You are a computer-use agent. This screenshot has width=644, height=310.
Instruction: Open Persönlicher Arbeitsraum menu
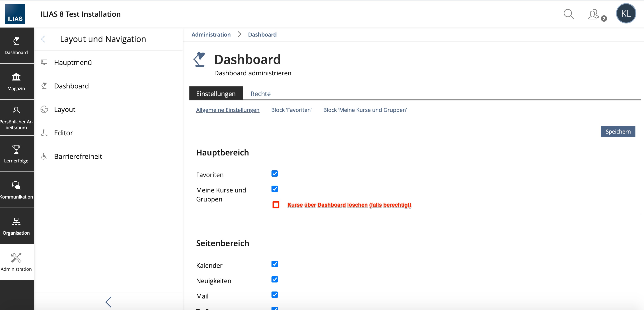[x=16, y=118]
